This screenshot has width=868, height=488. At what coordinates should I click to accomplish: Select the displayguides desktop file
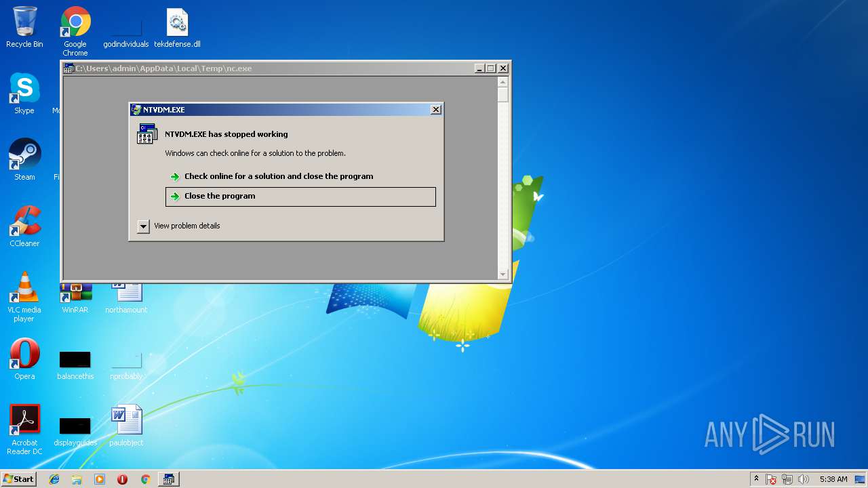click(x=75, y=431)
